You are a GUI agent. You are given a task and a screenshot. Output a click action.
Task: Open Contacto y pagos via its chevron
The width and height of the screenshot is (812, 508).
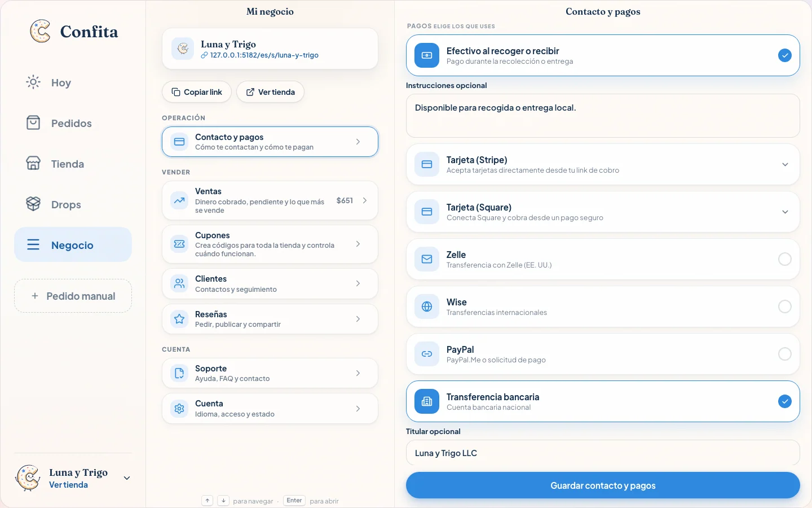358,142
